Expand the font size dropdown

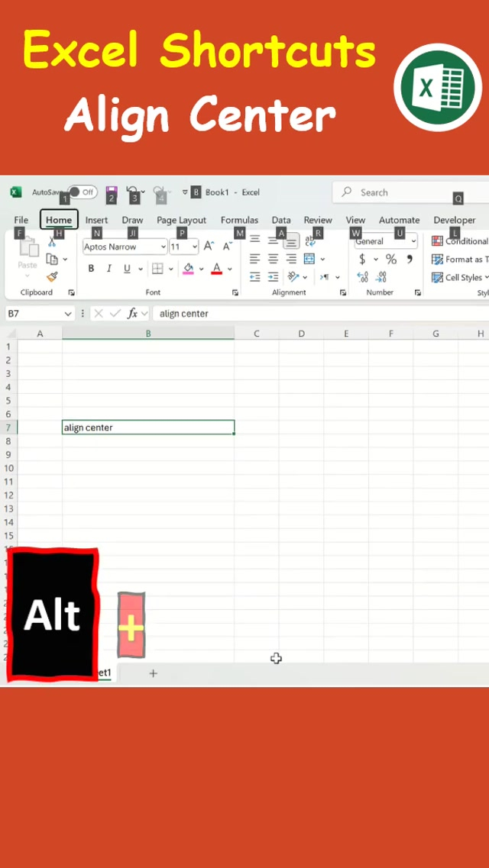[194, 247]
